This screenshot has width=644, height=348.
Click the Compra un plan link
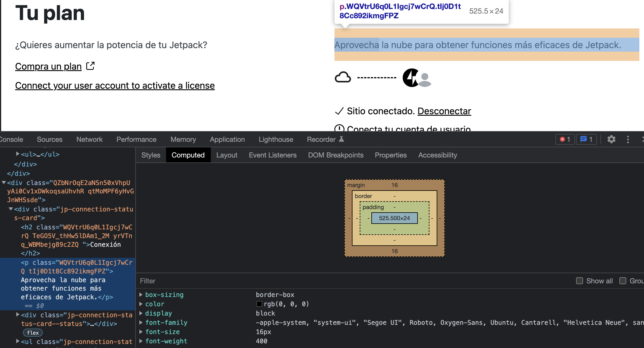pyautogui.click(x=48, y=66)
